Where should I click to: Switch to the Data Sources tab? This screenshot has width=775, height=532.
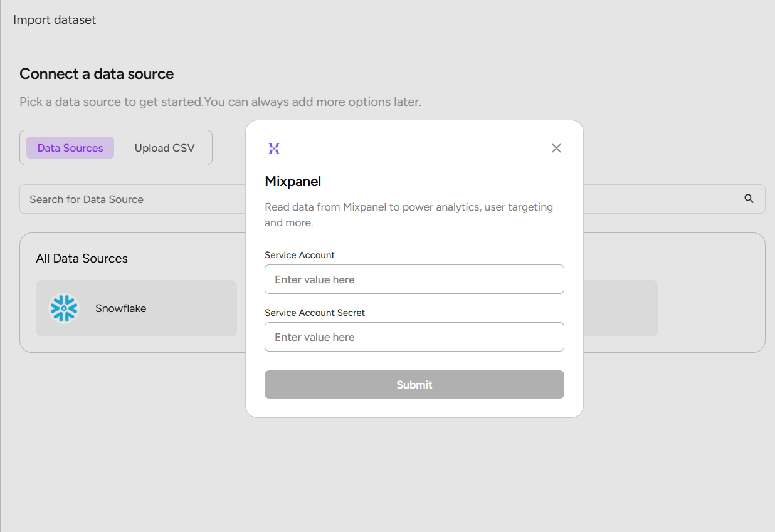coord(70,148)
